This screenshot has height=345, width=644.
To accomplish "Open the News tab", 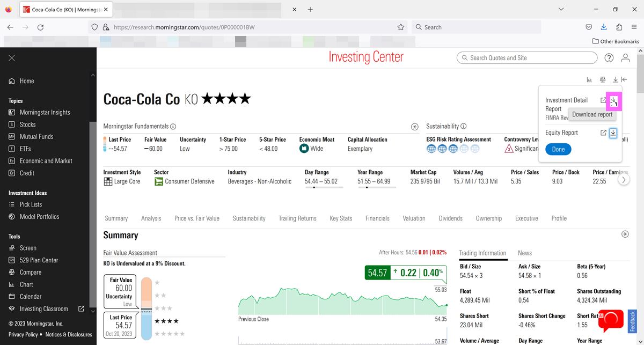I will click(525, 253).
